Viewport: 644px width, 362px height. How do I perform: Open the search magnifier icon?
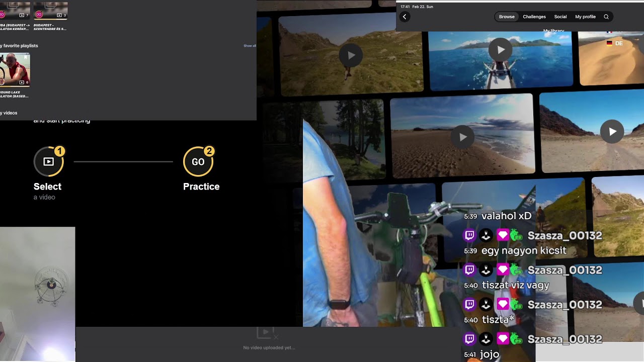(606, 17)
